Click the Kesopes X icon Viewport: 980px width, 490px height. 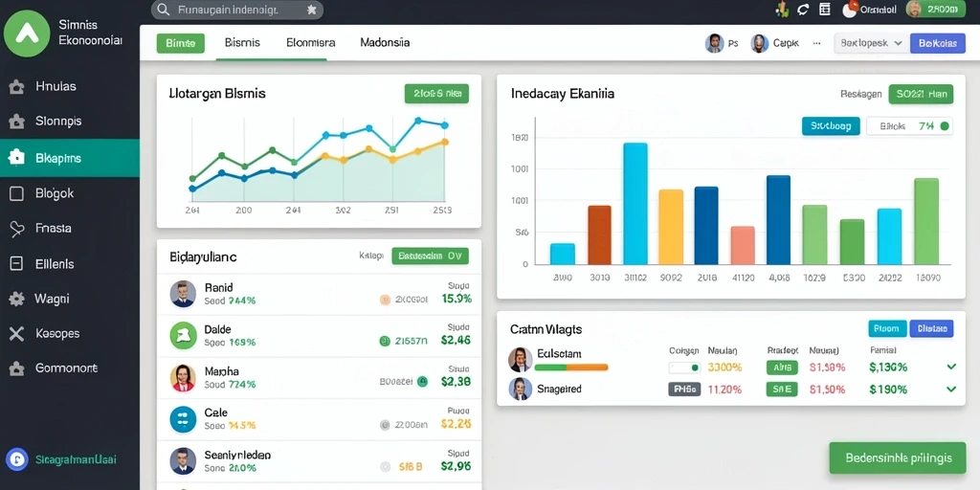pyautogui.click(x=17, y=334)
